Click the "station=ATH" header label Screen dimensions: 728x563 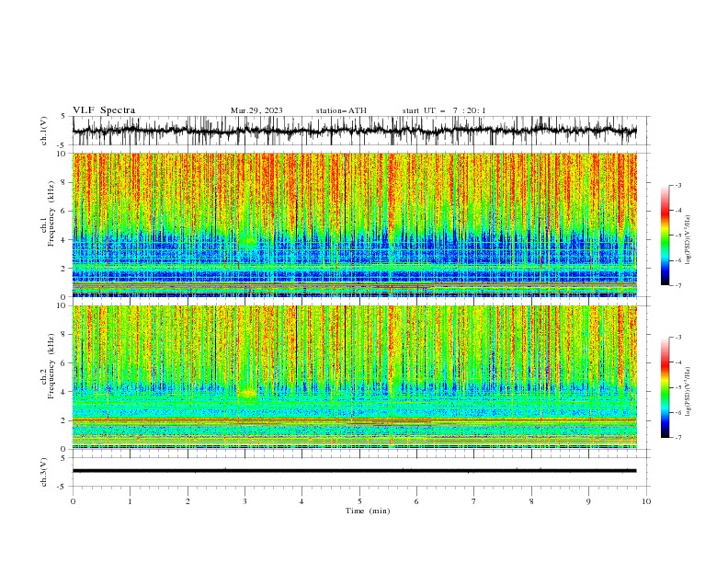tap(341, 110)
